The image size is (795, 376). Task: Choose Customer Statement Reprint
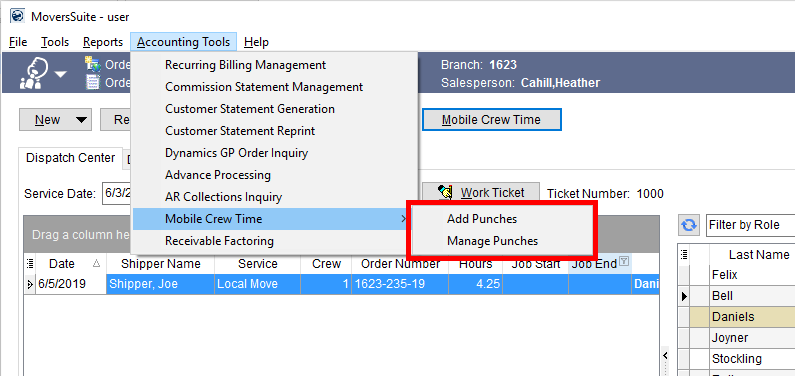274,131
